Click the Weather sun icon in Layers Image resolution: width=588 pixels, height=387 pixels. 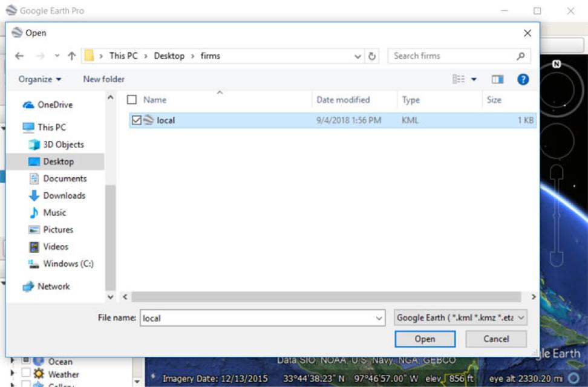point(39,374)
